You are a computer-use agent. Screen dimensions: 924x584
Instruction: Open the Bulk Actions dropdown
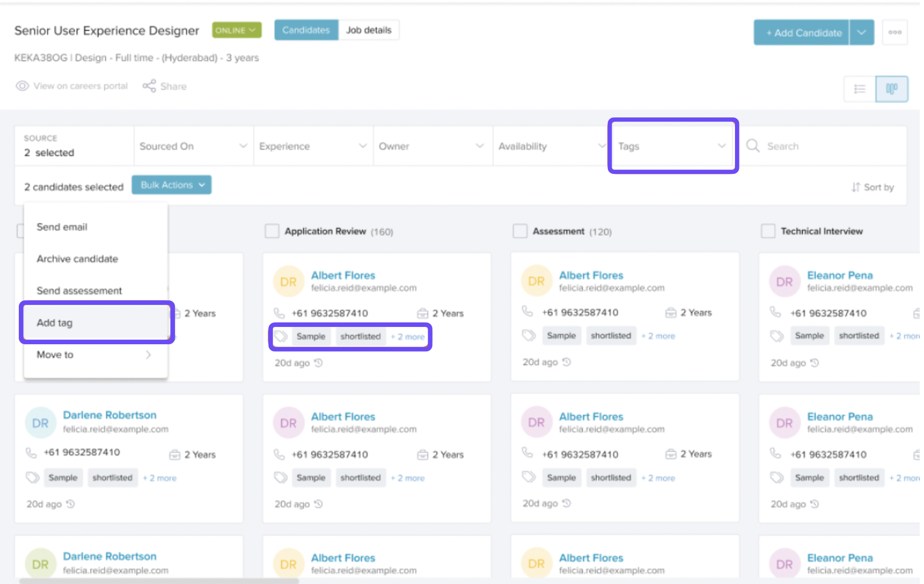(171, 185)
